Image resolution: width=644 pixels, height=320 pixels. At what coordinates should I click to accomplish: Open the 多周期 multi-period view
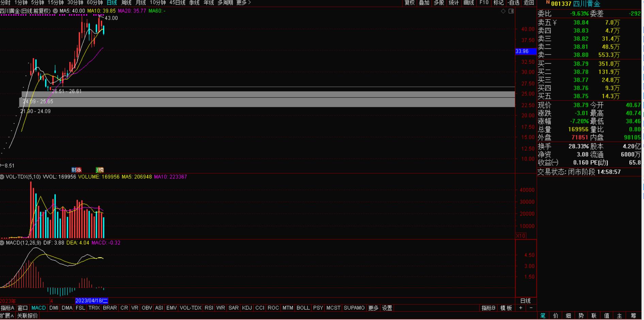point(225,3)
